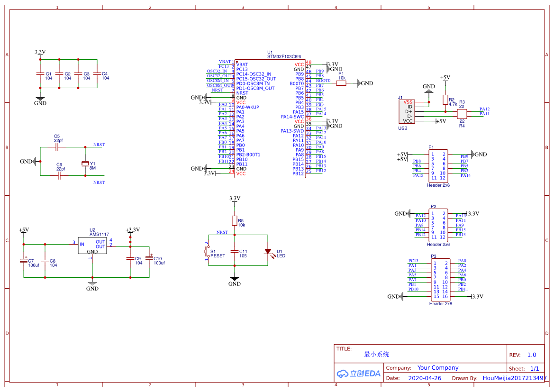Select polarized capacitor C10 100uf
The width and height of the screenshot is (554, 392).
coord(149,258)
